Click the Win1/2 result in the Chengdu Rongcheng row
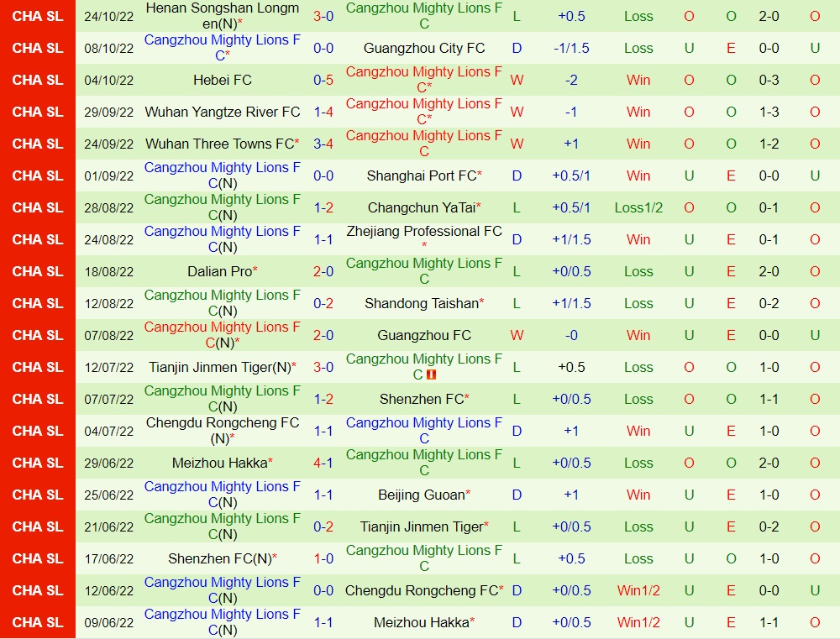The height and width of the screenshot is (639, 840). [x=638, y=590]
